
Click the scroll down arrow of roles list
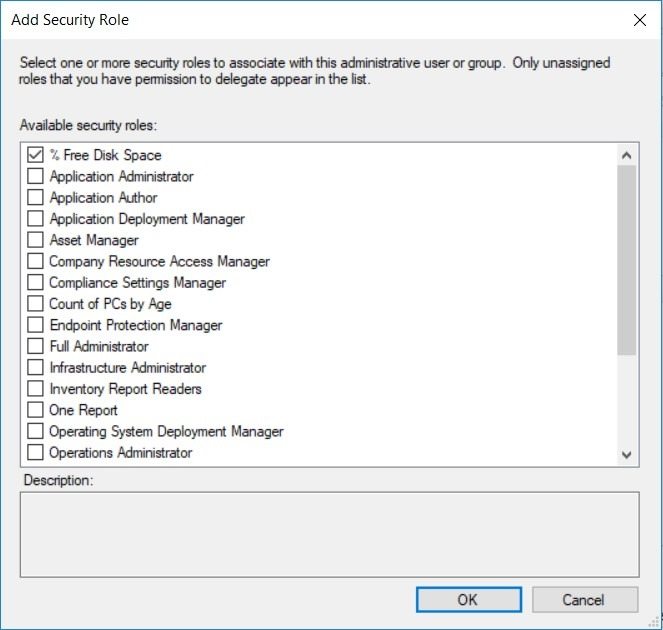coord(627,455)
